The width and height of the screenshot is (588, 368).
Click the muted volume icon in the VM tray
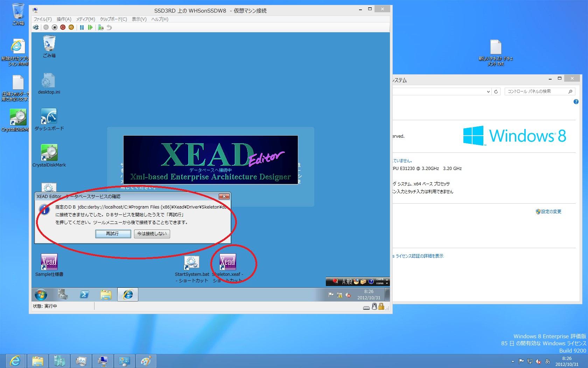point(348,295)
